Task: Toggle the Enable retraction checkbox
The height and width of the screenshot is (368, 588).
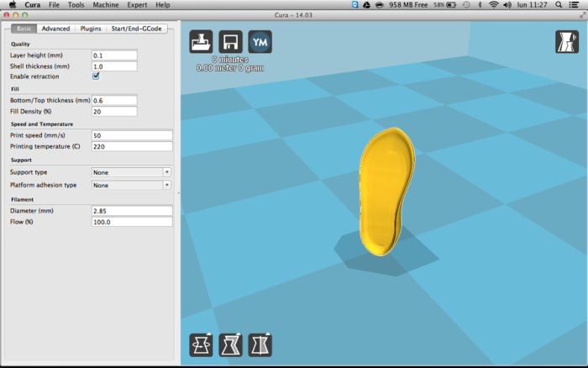Action: click(96, 76)
